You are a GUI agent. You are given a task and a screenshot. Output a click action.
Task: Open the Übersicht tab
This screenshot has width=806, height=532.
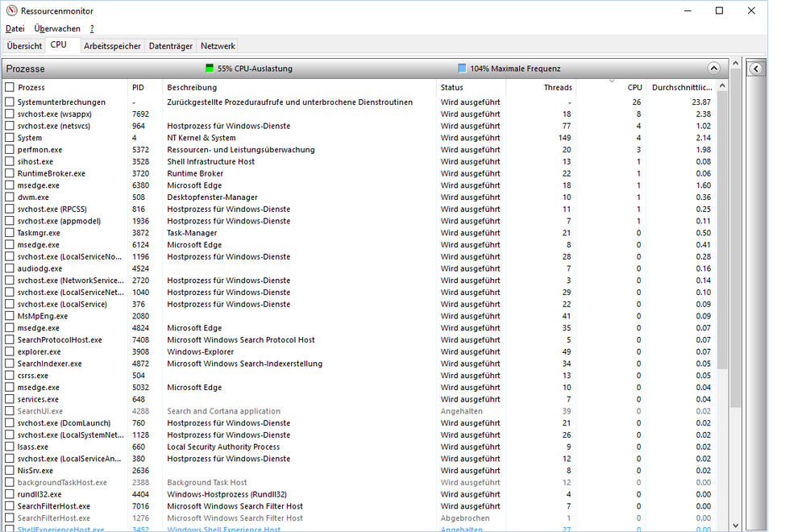(x=24, y=46)
